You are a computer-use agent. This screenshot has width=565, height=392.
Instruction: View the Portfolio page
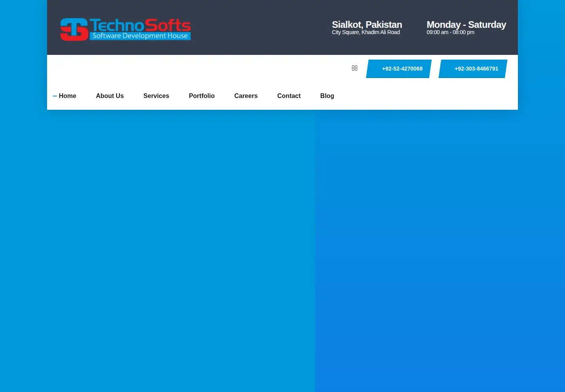click(202, 96)
